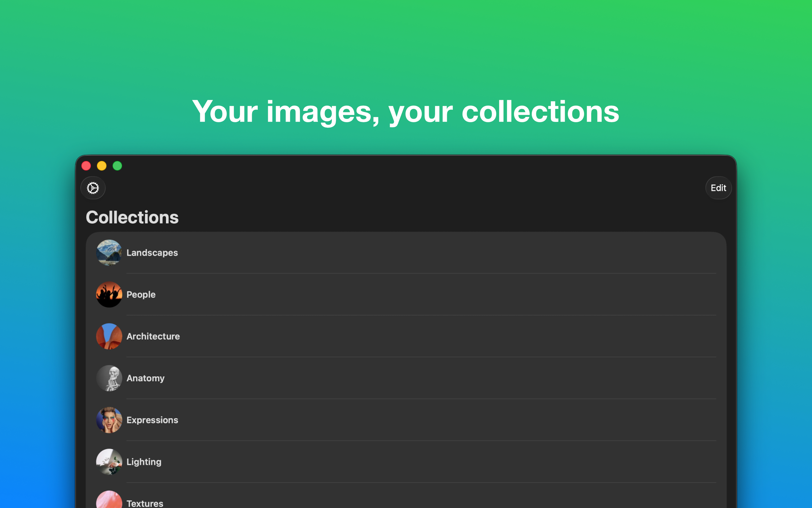Click the Anatomy label text

coord(145,378)
